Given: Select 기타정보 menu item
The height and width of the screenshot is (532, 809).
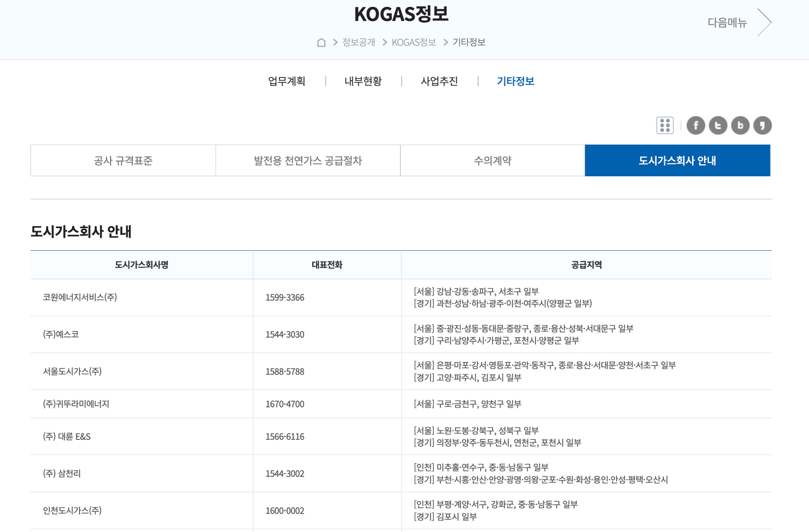Looking at the screenshot, I should (x=516, y=81).
